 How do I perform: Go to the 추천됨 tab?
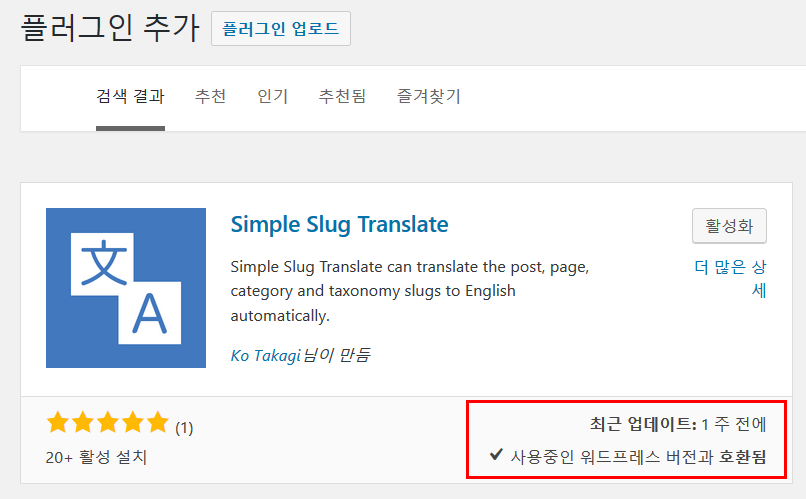tap(342, 96)
